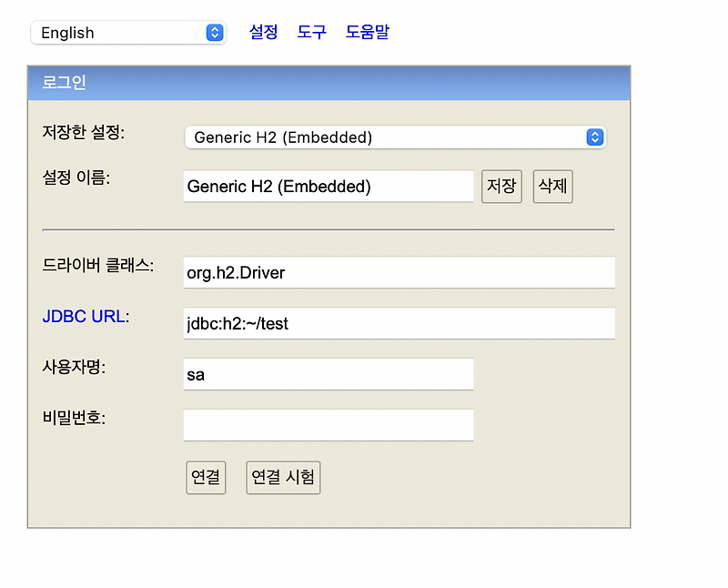Click the "연결" connect button
This screenshot has height=588, width=728.
click(206, 477)
